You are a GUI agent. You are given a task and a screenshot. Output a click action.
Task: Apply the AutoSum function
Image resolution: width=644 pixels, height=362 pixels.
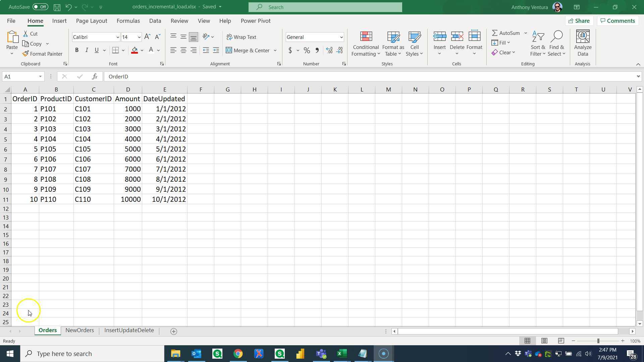tap(507, 33)
